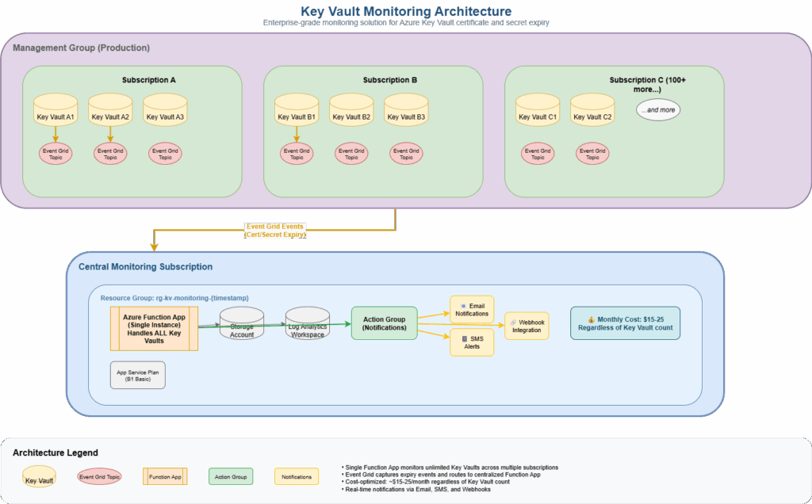This screenshot has height=504, width=812.
Task: Toggle the Event Grid Topic under Key Vault B2
Action: click(350, 154)
